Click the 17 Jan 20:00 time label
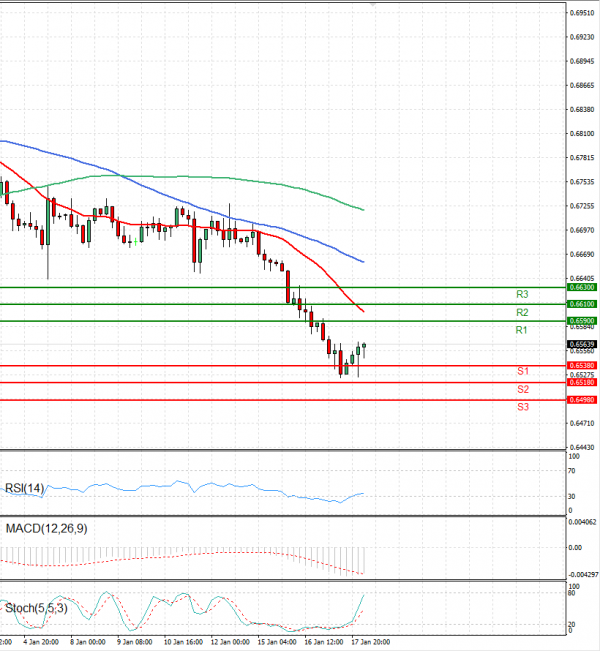Image resolution: width=600 pixels, height=651 pixels. 371,643
